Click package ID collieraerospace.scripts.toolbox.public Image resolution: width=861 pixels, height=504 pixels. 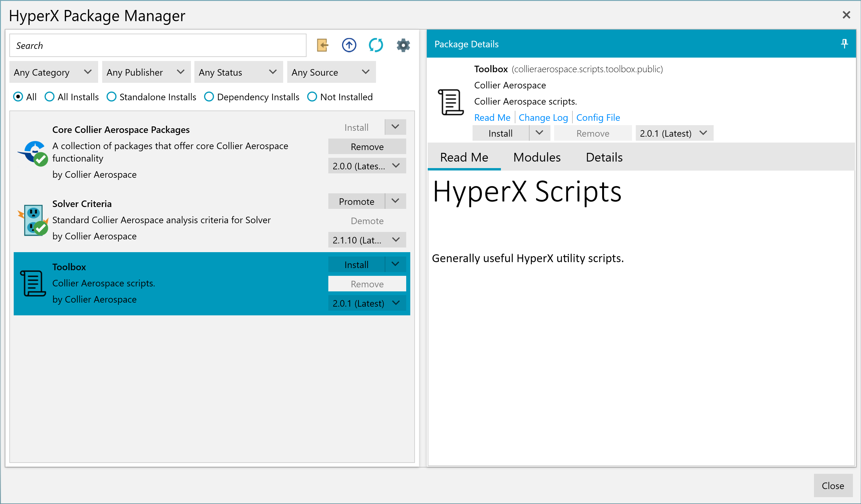point(587,69)
